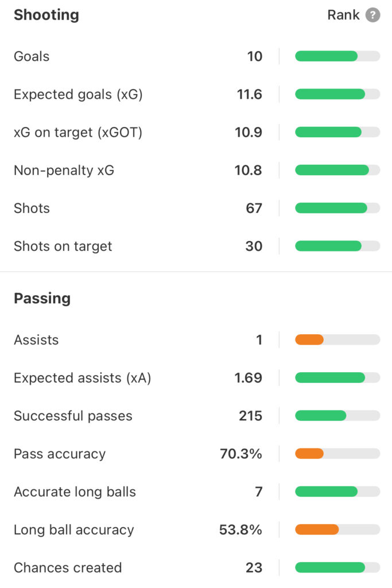The image size is (392, 588).
Task: Select the Non-penalty xG value 10.8
Action: click(x=248, y=170)
